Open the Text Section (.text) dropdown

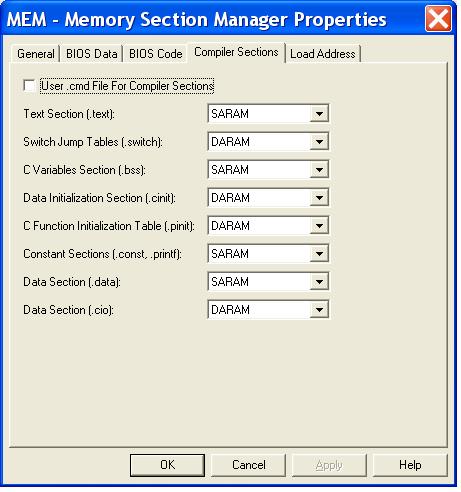pyautogui.click(x=268, y=114)
